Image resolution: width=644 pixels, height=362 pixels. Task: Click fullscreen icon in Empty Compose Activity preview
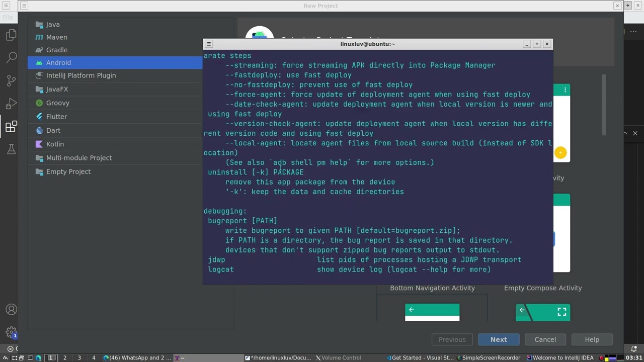[x=561, y=312]
